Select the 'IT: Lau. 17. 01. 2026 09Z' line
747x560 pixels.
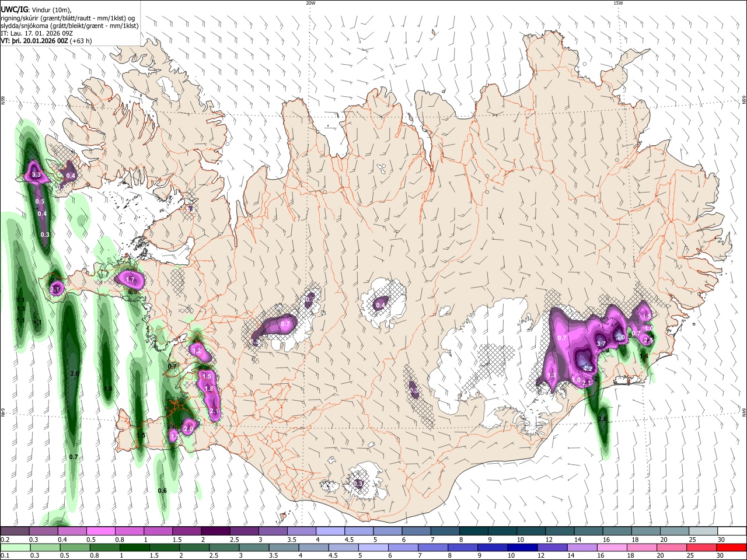coord(36,33)
